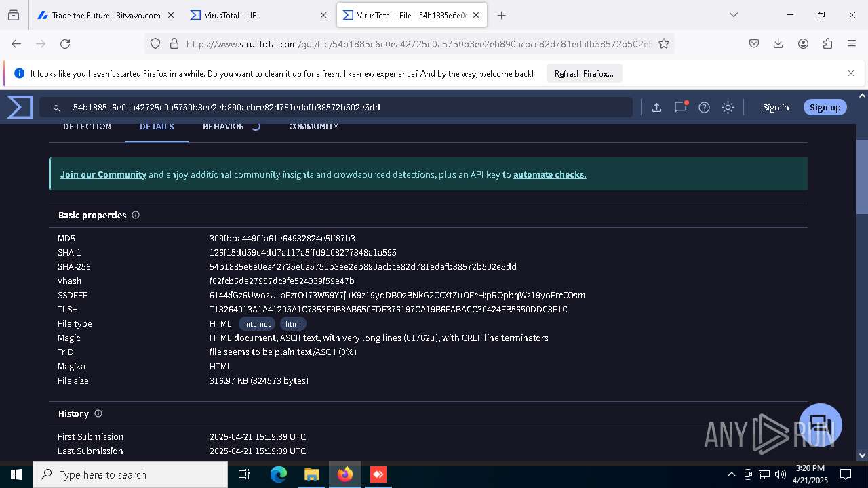Viewport: 868px width, 488px height.
Task: Click the History info icon
Action: click(x=98, y=413)
